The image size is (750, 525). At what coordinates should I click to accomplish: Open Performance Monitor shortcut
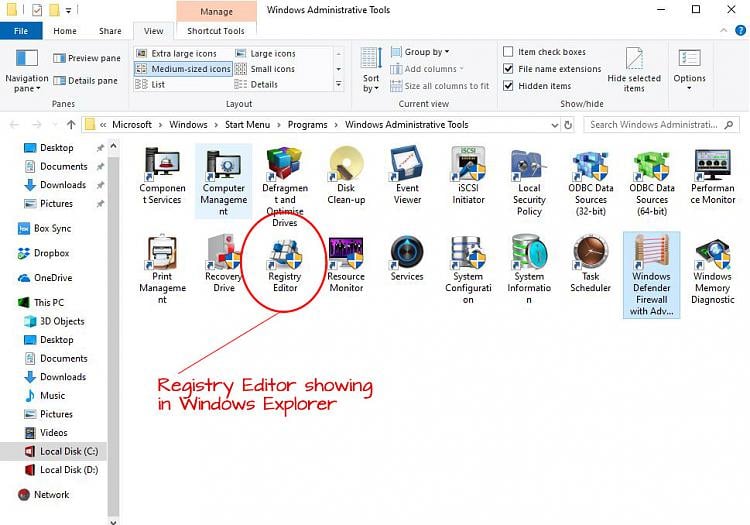713,176
